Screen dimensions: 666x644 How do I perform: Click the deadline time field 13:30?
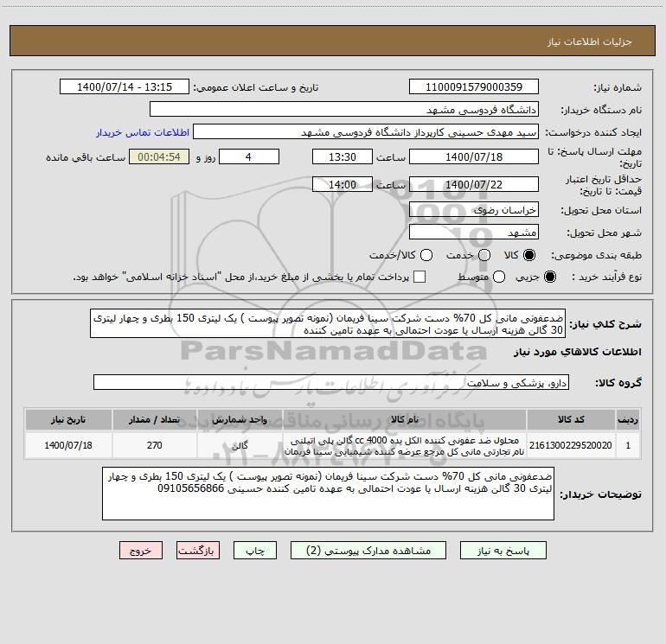click(343, 156)
